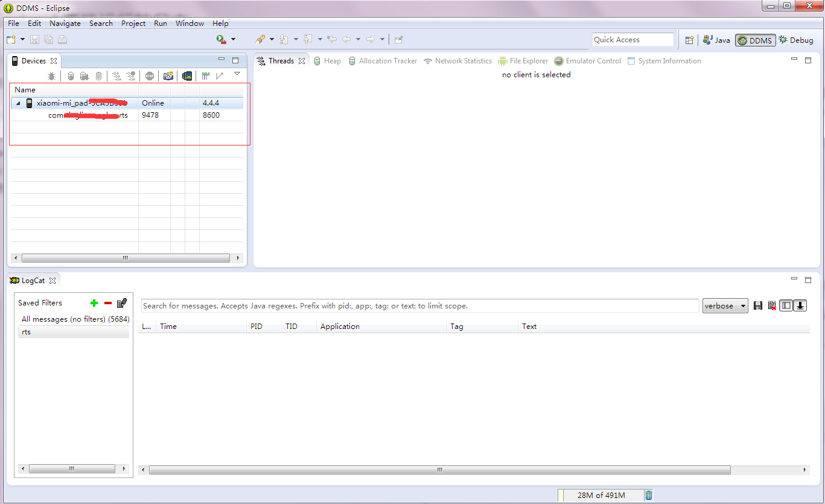Click the Previous Annotation icon
Viewport: 825px width, 504px height.
click(308, 39)
